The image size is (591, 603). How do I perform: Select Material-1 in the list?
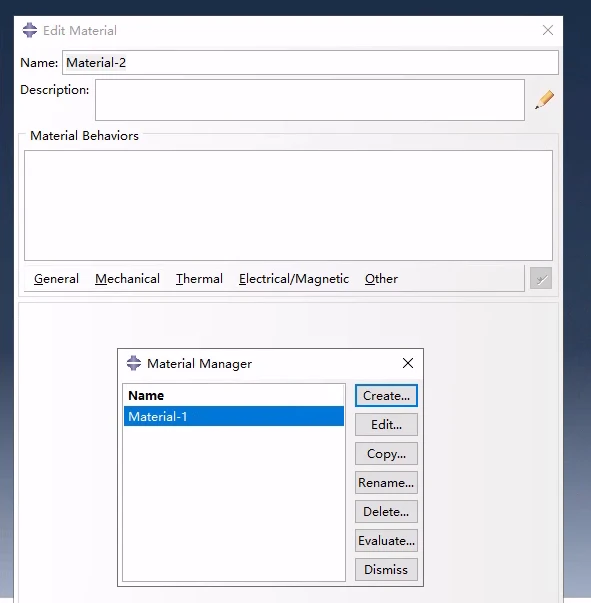point(234,416)
